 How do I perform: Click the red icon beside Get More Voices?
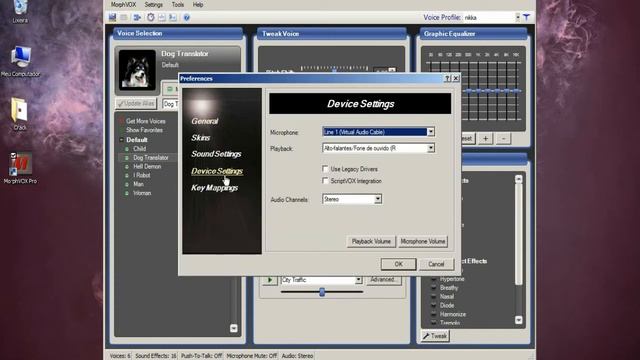(122, 121)
